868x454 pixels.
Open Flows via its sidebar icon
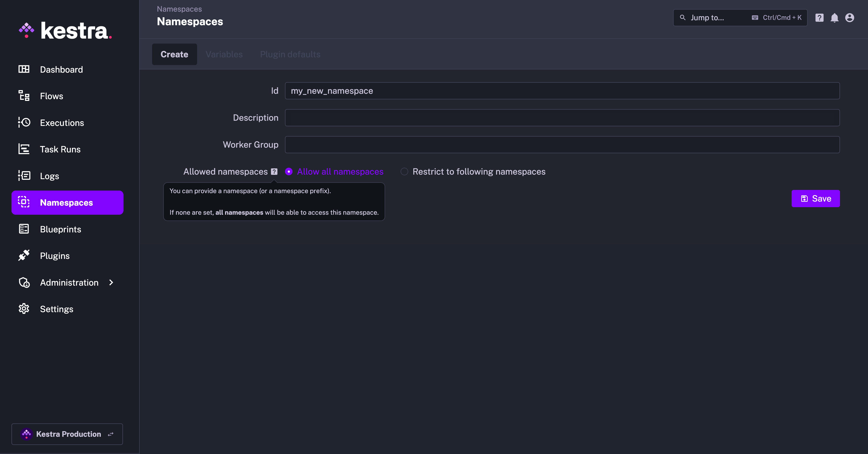[24, 96]
